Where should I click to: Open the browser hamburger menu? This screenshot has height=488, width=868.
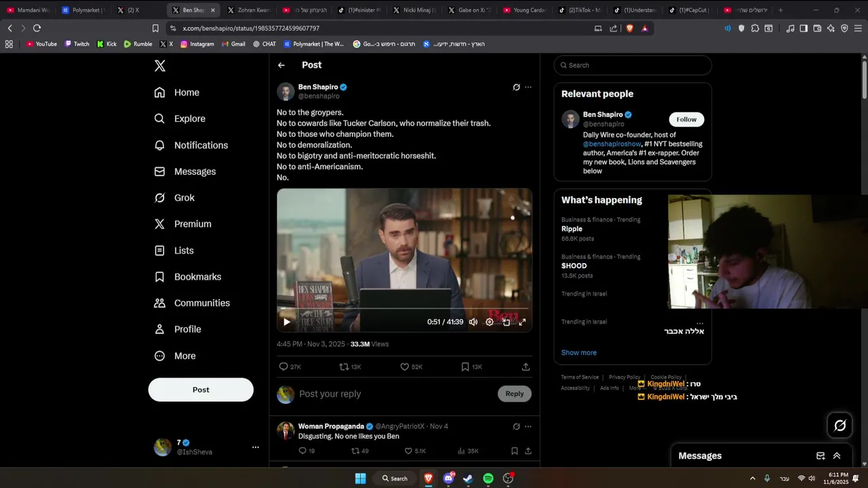858,28
